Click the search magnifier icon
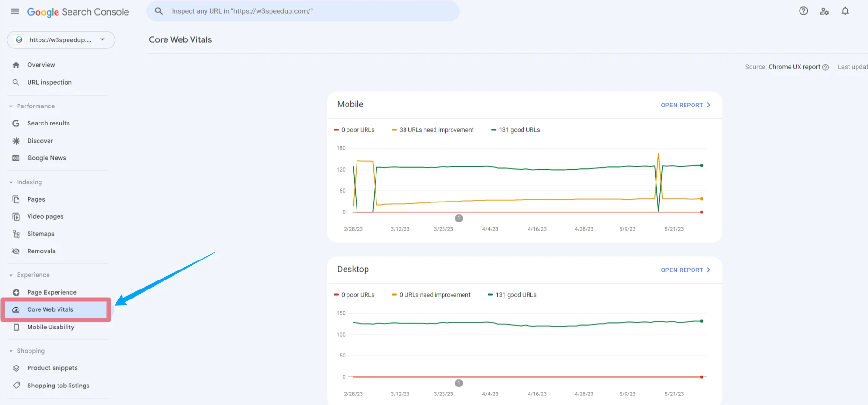868x405 pixels. point(159,11)
